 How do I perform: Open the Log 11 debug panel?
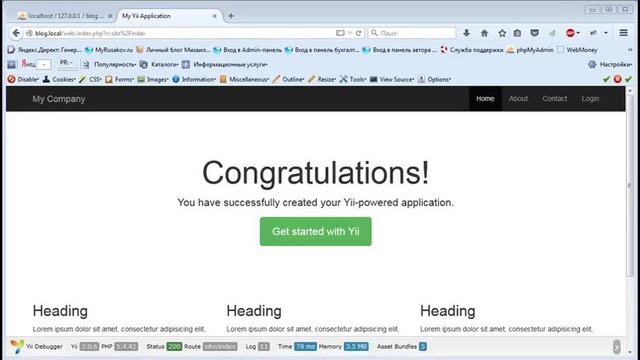coord(258,347)
